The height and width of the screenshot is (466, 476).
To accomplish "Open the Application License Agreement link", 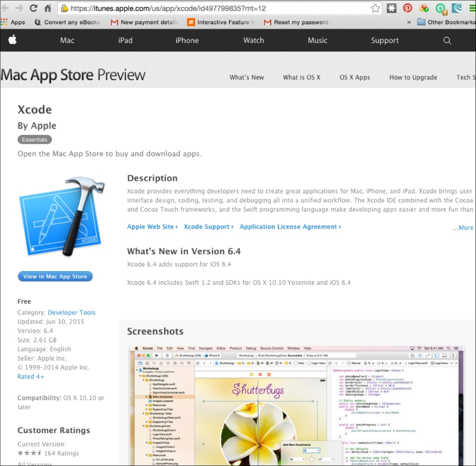I will tap(290, 227).
